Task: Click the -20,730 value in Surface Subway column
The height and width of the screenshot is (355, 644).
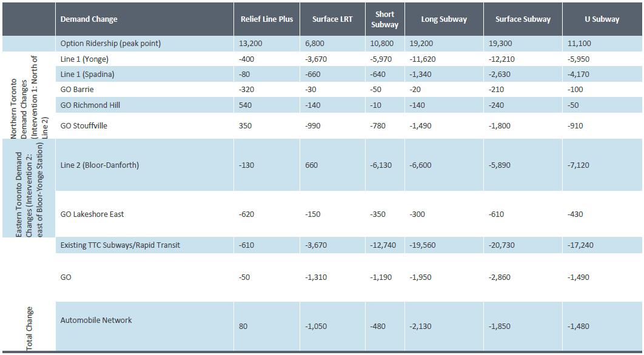Action: coord(503,245)
